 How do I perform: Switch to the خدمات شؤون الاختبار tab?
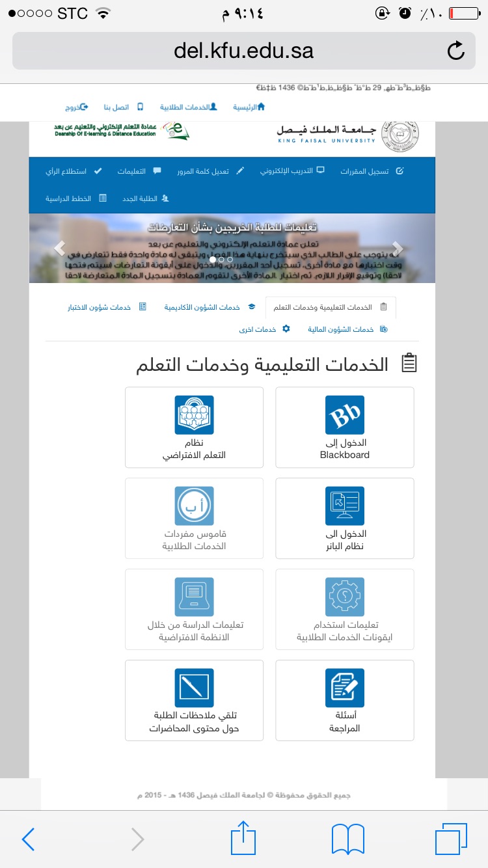[x=107, y=306]
